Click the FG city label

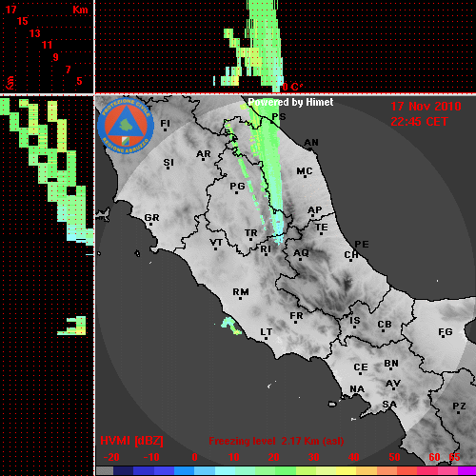(446, 332)
